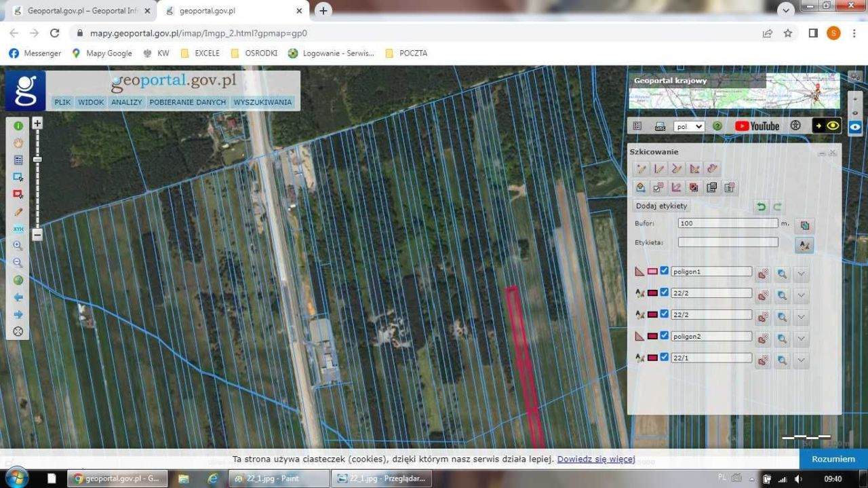Show the full extent globe view

point(18,280)
